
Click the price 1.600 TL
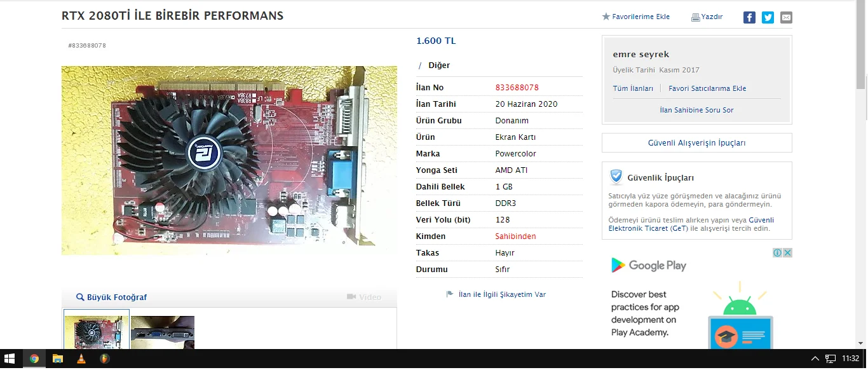click(x=436, y=41)
